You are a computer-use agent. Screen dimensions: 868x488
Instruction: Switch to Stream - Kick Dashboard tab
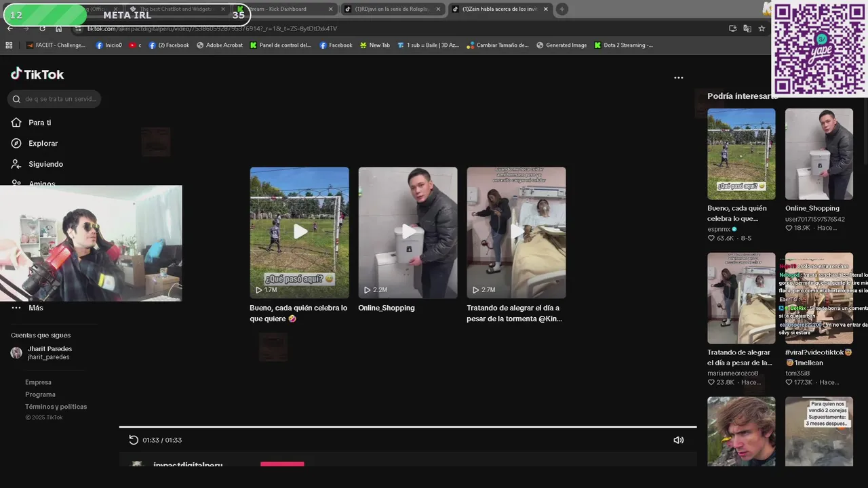[283, 9]
